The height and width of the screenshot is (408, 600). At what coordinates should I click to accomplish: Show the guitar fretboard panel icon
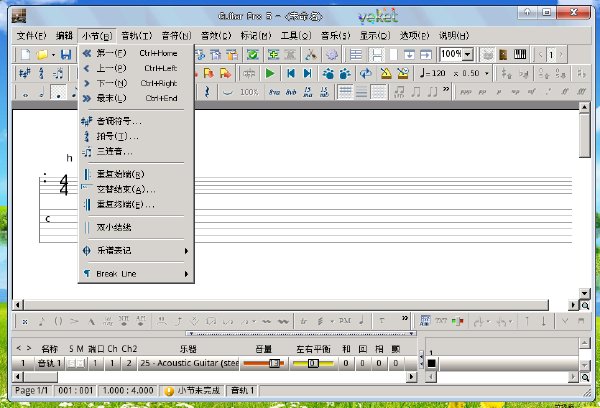pos(504,55)
